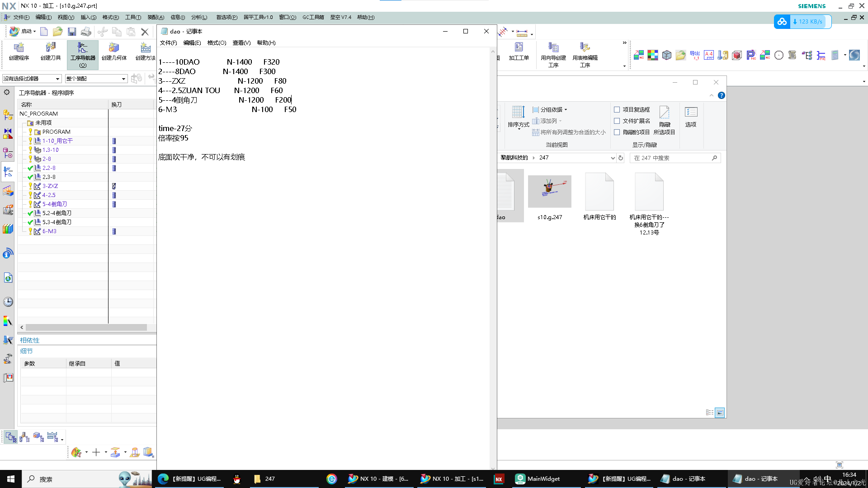This screenshot has width=868, height=488.
Task: Open the NX 文件(F) menu
Action: coord(21,17)
